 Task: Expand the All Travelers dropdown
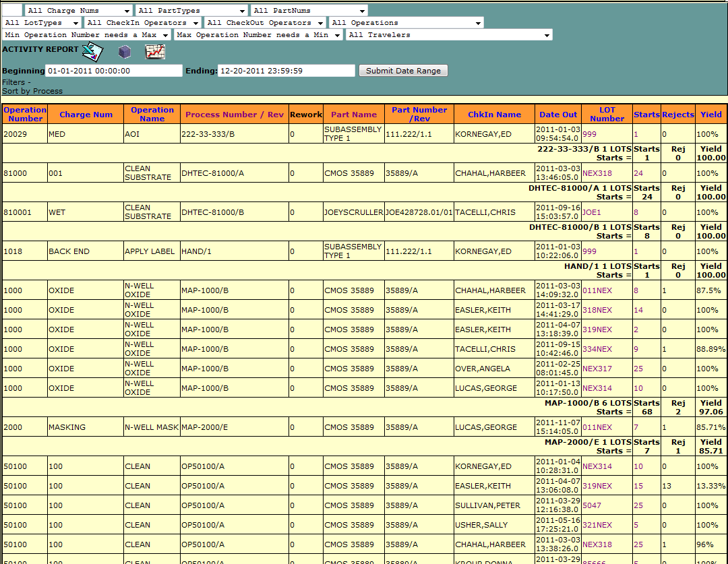coord(449,34)
